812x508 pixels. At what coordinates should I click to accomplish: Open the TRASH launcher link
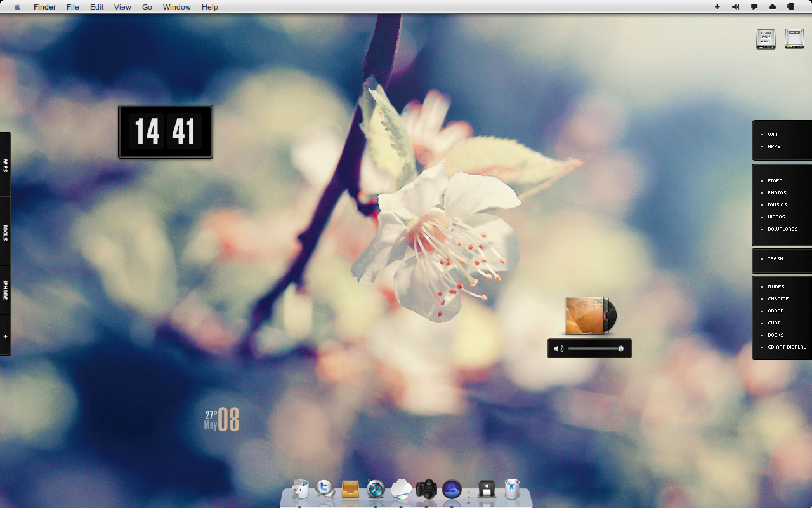[775, 259]
